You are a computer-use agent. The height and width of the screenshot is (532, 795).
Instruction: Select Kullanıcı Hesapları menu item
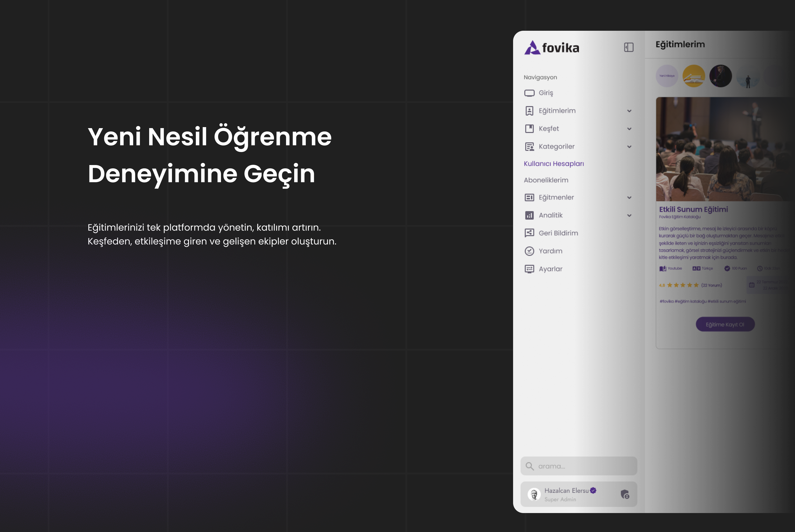coord(553,163)
